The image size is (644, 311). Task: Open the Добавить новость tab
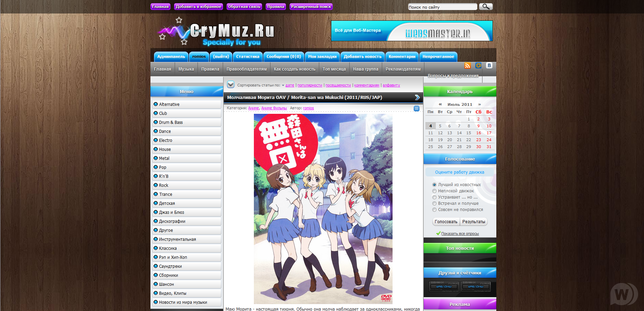click(362, 56)
